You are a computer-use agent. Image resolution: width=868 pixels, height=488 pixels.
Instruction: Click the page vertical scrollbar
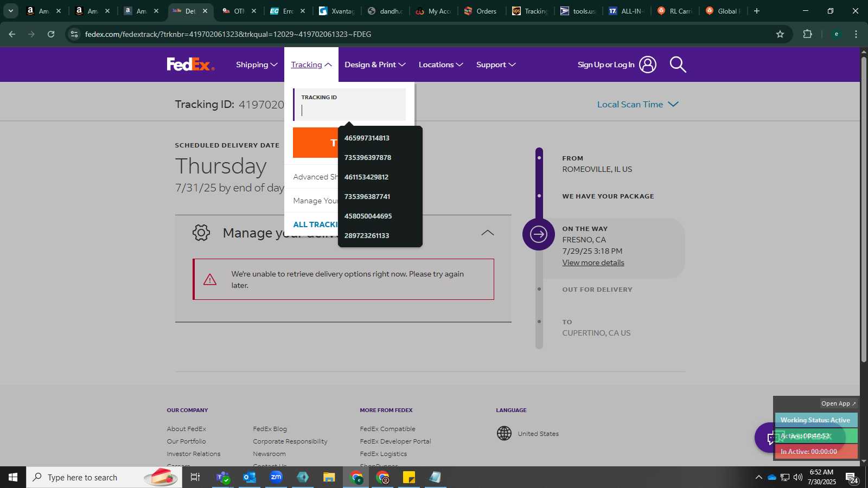pos(864,209)
